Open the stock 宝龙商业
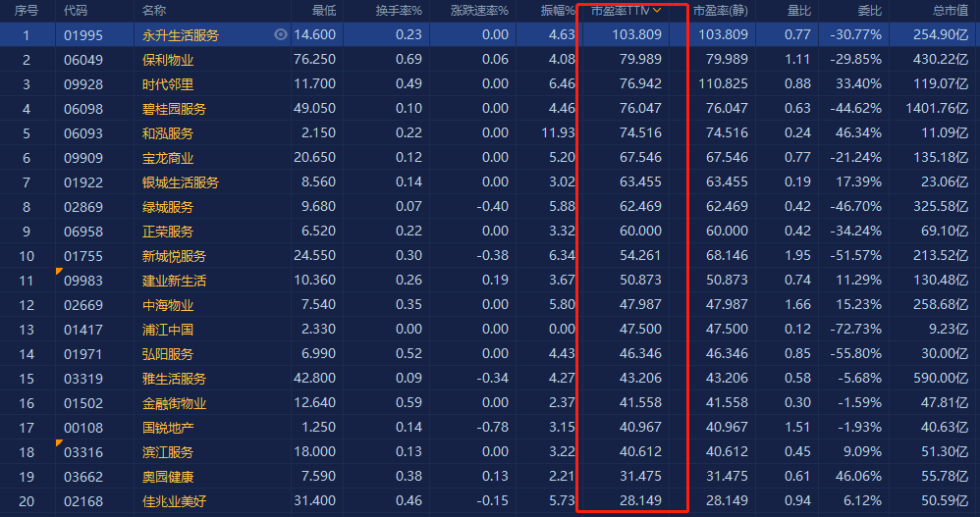 (x=168, y=158)
